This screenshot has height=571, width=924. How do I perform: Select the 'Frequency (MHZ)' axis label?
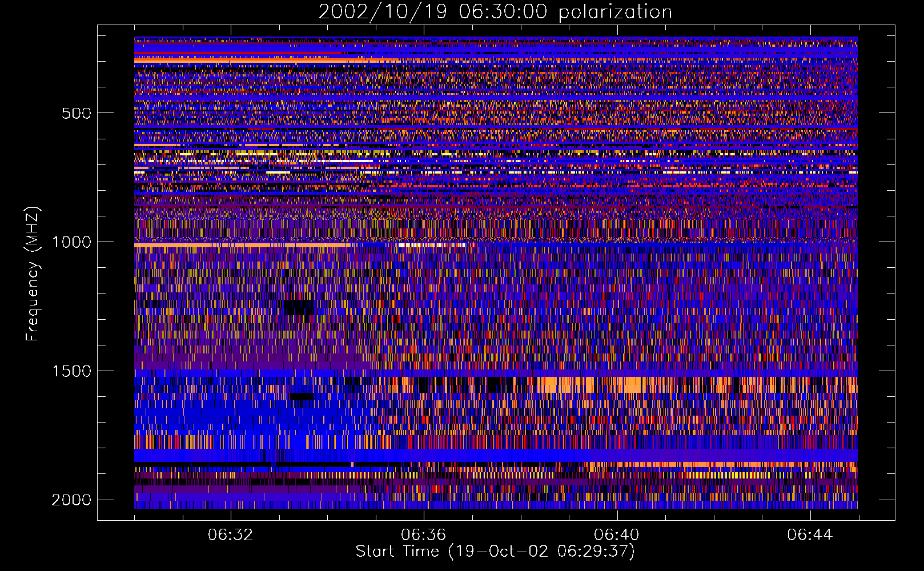tap(33, 274)
